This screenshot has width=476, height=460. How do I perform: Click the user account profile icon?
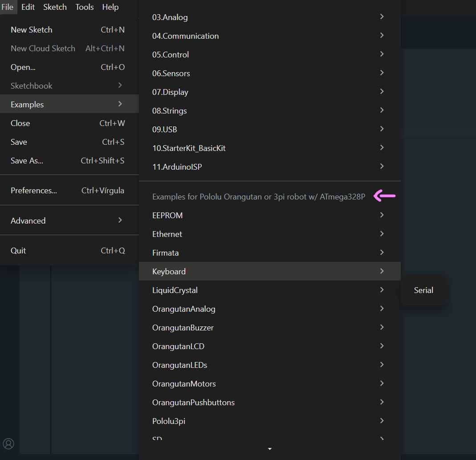point(8,444)
